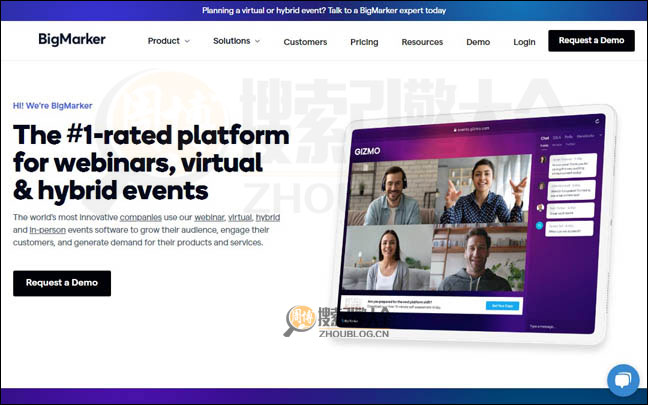Screen dimensions: 648x405
Task: Follow the 'webinar' link
Action: tap(209, 217)
